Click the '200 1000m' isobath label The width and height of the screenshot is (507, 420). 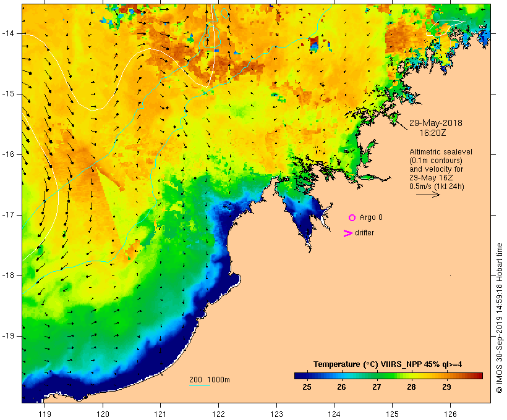[x=210, y=380]
